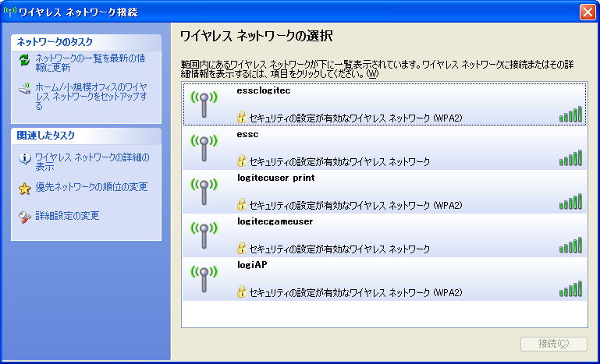600x364 pixels.
Task: Click signal strength bars for essc
Action: pyautogui.click(x=570, y=157)
